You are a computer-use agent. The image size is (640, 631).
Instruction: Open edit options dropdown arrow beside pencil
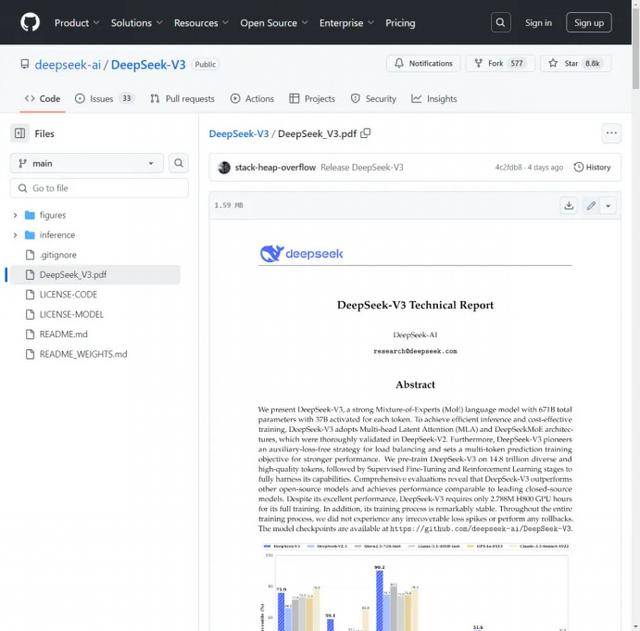pyautogui.click(x=608, y=205)
